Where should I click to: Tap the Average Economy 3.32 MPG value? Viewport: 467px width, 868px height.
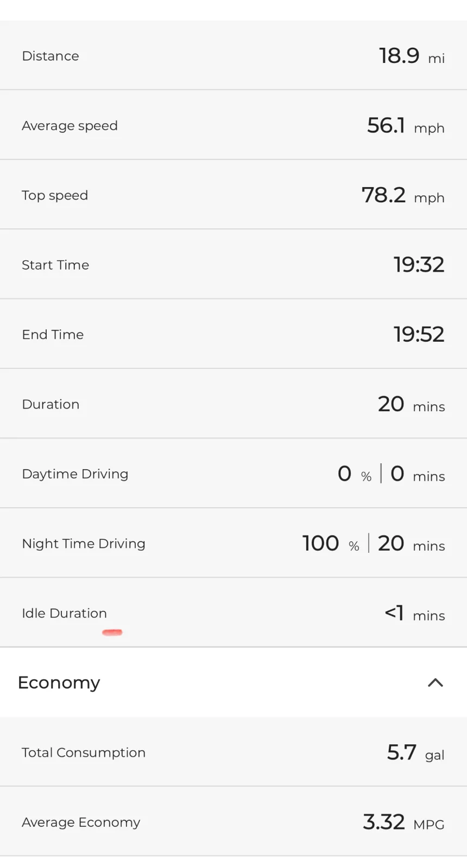(403, 822)
